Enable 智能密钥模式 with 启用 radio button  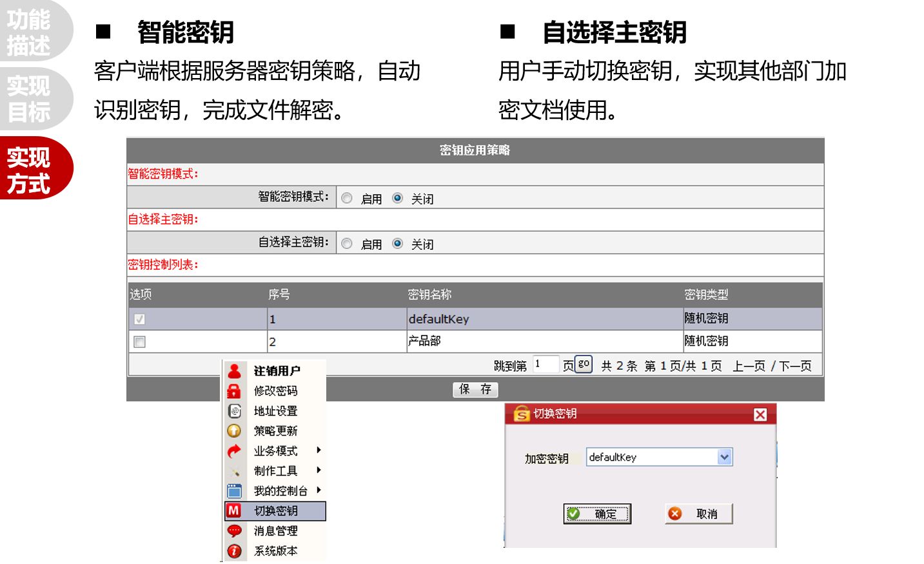[x=347, y=198]
